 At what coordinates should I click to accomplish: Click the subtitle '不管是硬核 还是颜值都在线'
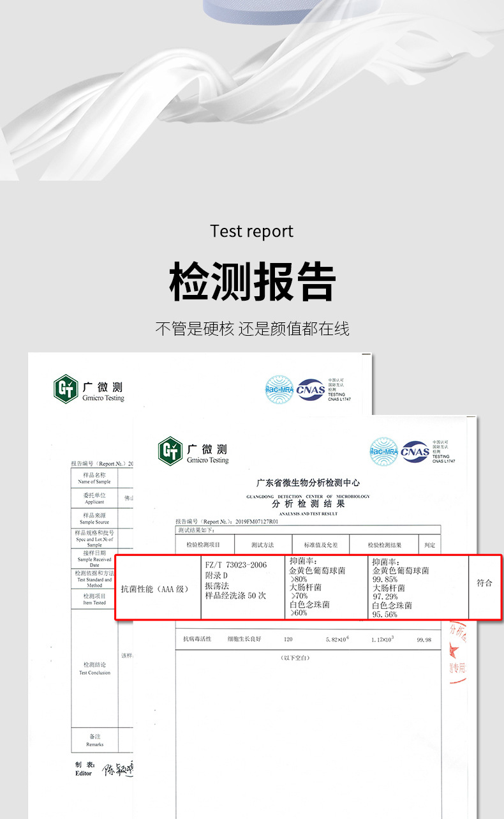point(252,329)
